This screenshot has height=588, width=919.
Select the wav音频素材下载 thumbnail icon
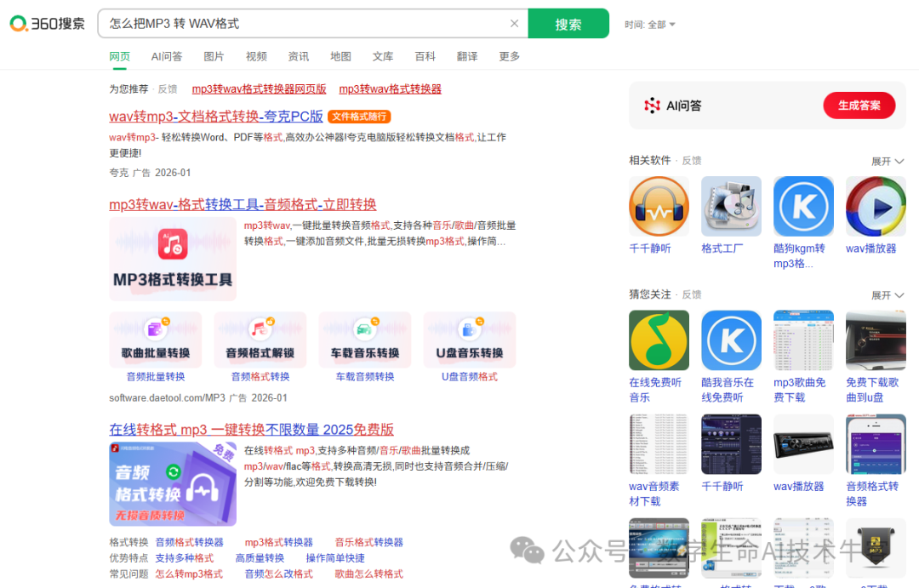point(659,443)
